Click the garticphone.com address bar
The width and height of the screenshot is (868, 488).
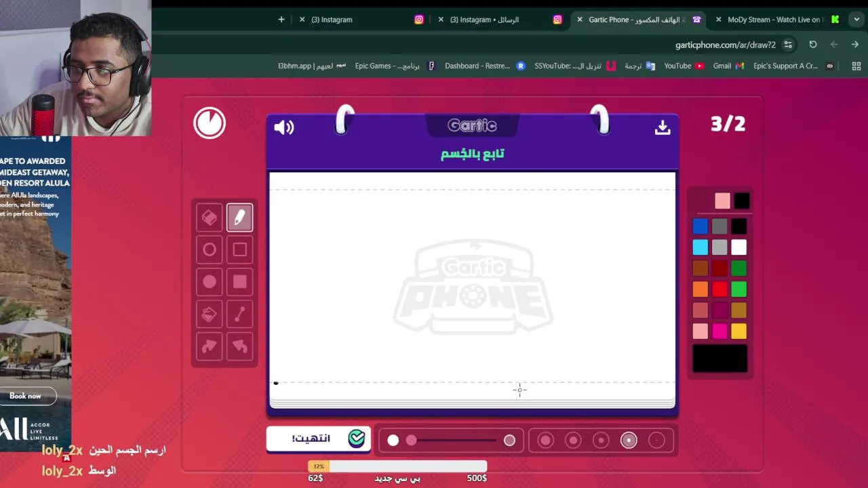(x=725, y=45)
